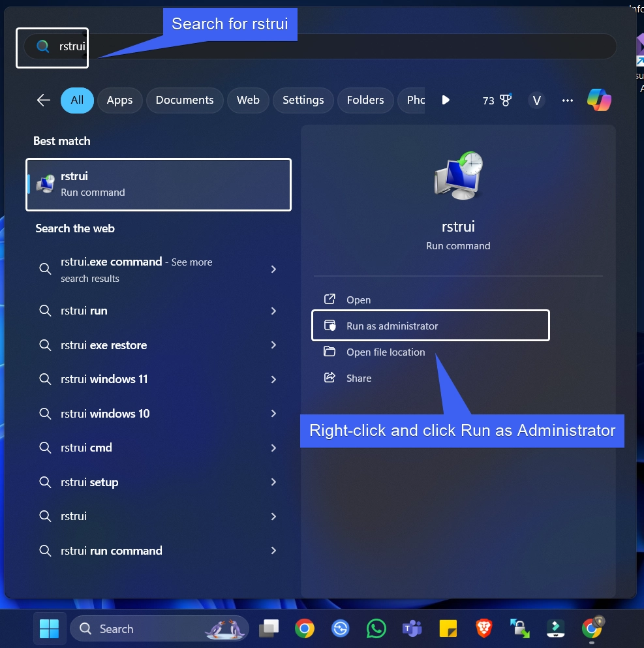Switch to the Web filter tab
Screen dimensions: 644x648
click(248, 100)
